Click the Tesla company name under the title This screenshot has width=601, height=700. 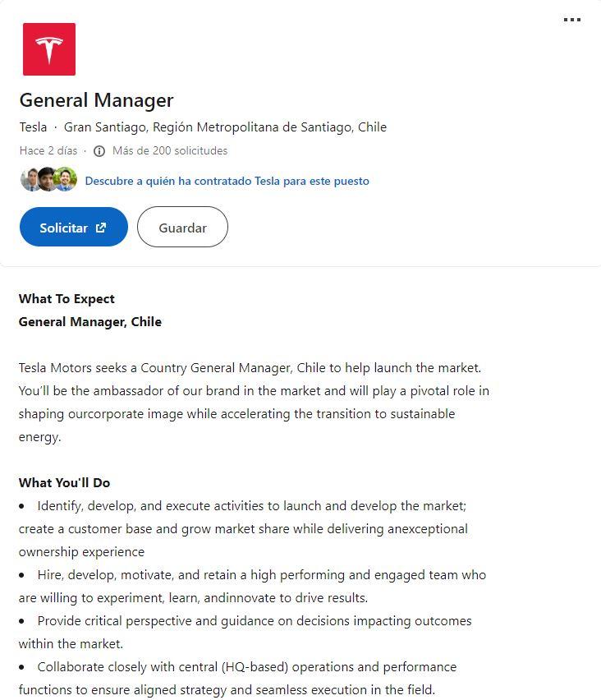click(x=33, y=127)
